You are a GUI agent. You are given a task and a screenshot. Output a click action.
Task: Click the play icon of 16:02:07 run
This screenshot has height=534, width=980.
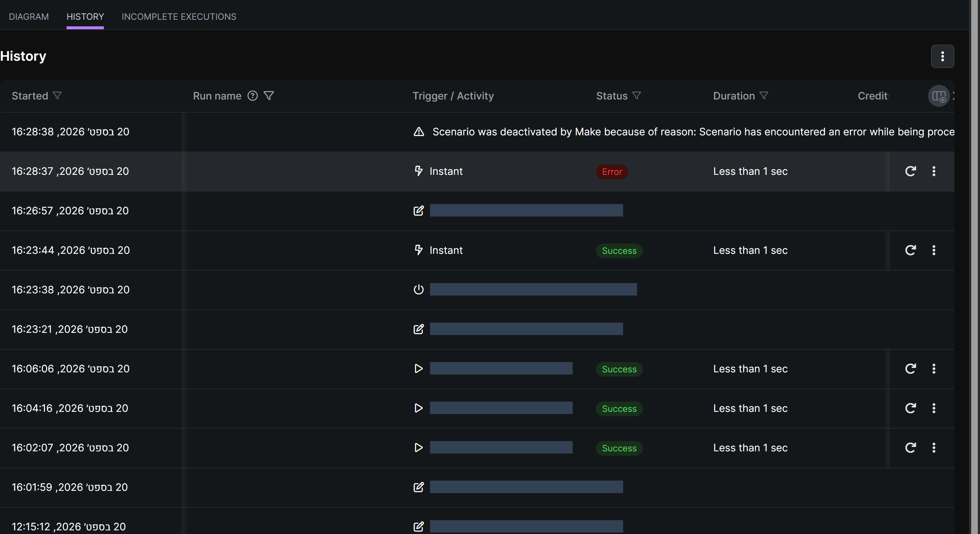(418, 448)
